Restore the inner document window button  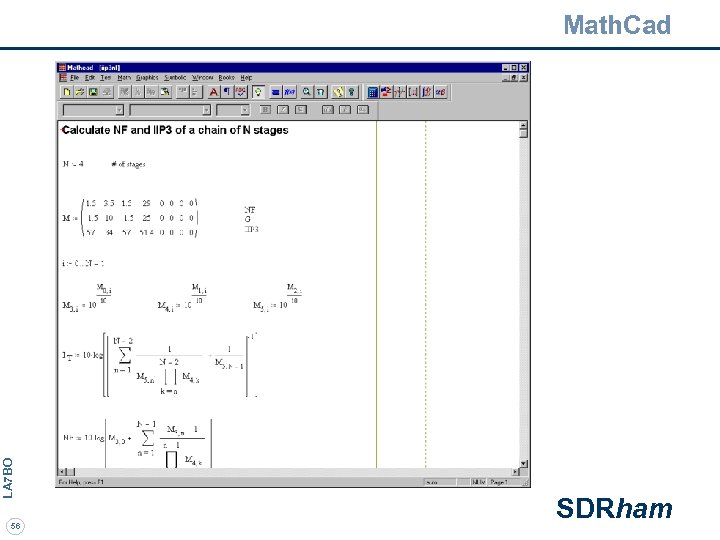(515, 78)
